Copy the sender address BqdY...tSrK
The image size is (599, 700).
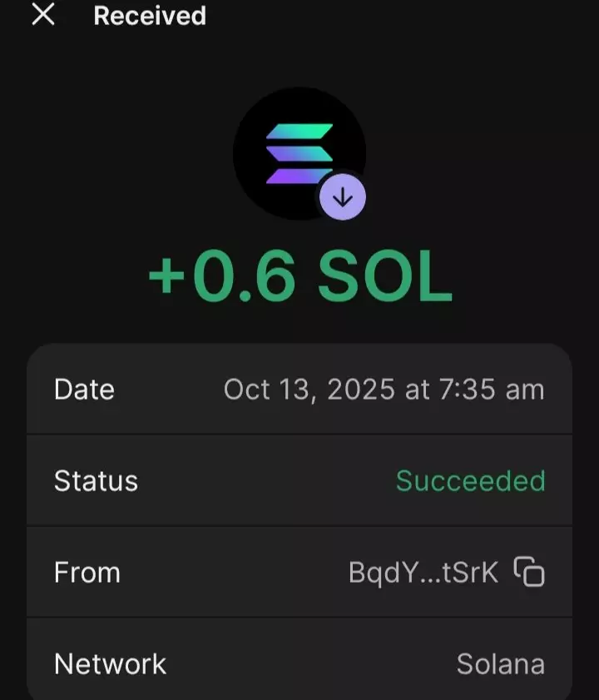point(529,573)
